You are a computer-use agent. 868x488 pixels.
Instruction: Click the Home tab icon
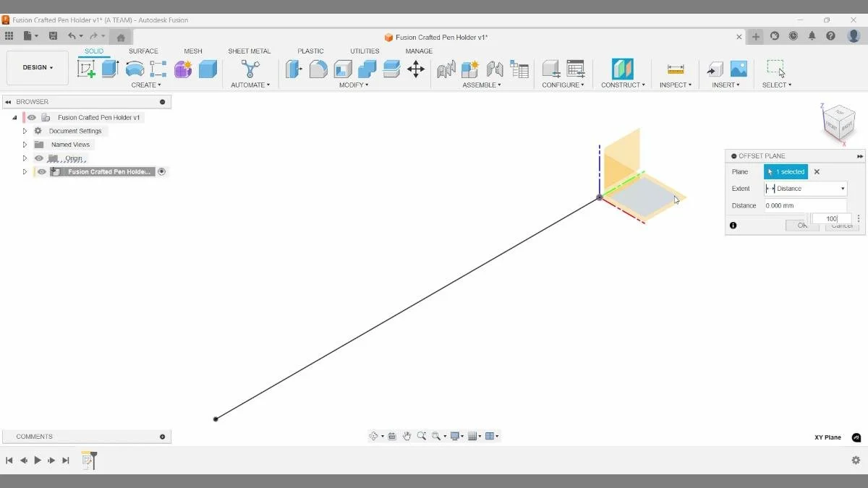[x=121, y=38]
